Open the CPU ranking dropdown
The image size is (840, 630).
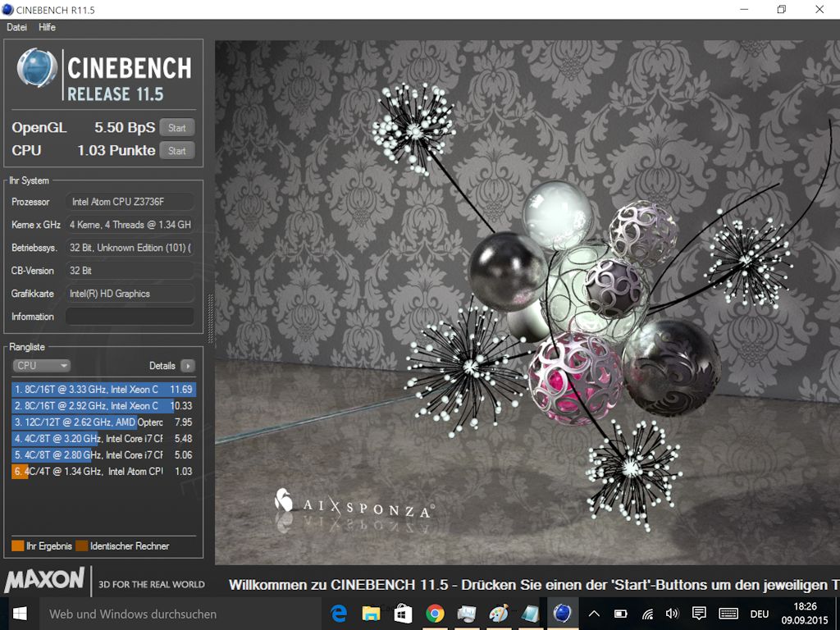coord(41,365)
